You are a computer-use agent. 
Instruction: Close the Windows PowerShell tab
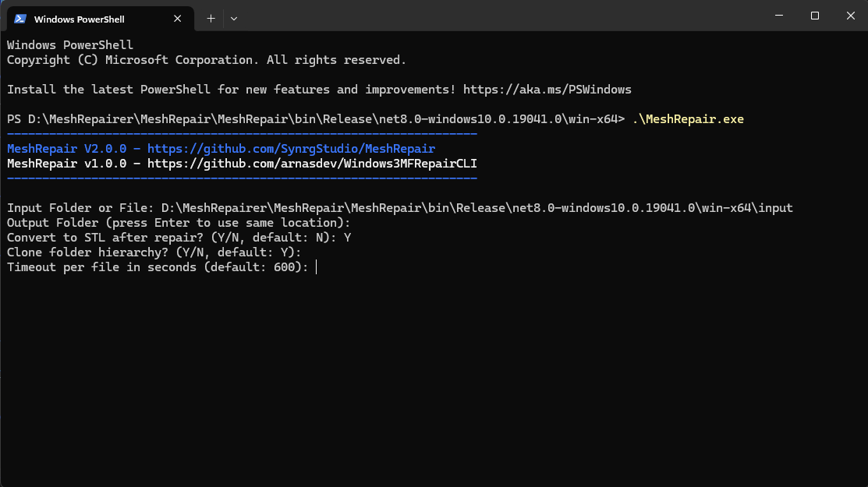click(x=177, y=19)
